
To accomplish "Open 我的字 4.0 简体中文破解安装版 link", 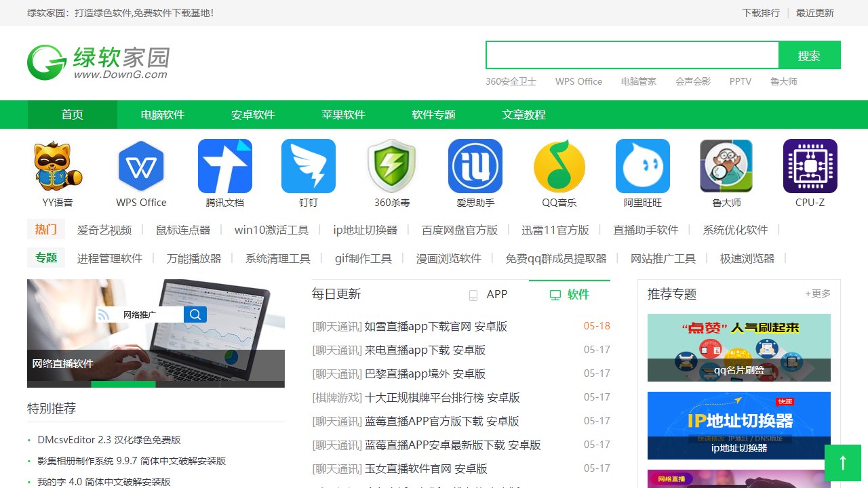I will click(x=104, y=482).
